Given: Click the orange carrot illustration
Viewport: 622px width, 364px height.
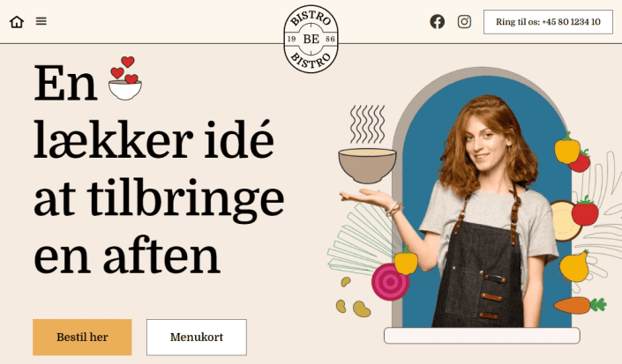Looking at the screenshot, I should tap(580, 305).
